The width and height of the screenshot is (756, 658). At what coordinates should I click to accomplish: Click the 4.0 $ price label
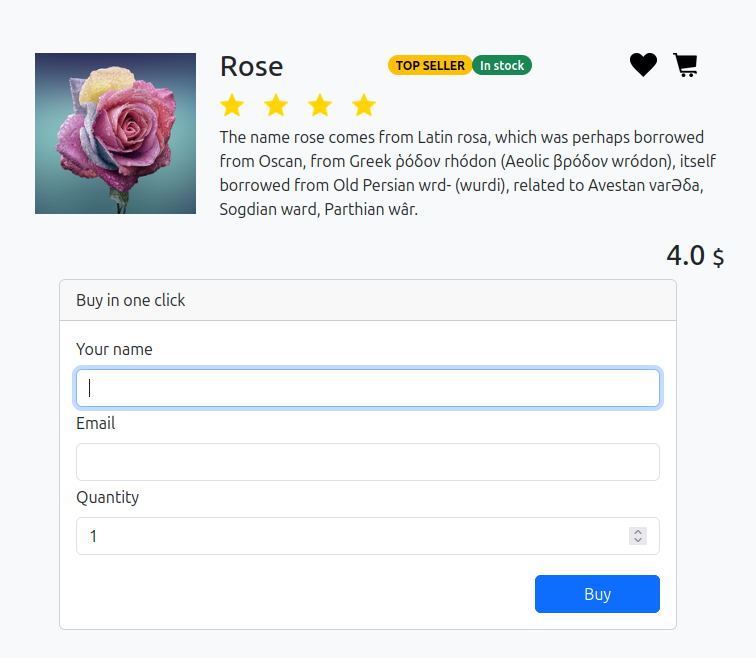pyautogui.click(x=695, y=255)
